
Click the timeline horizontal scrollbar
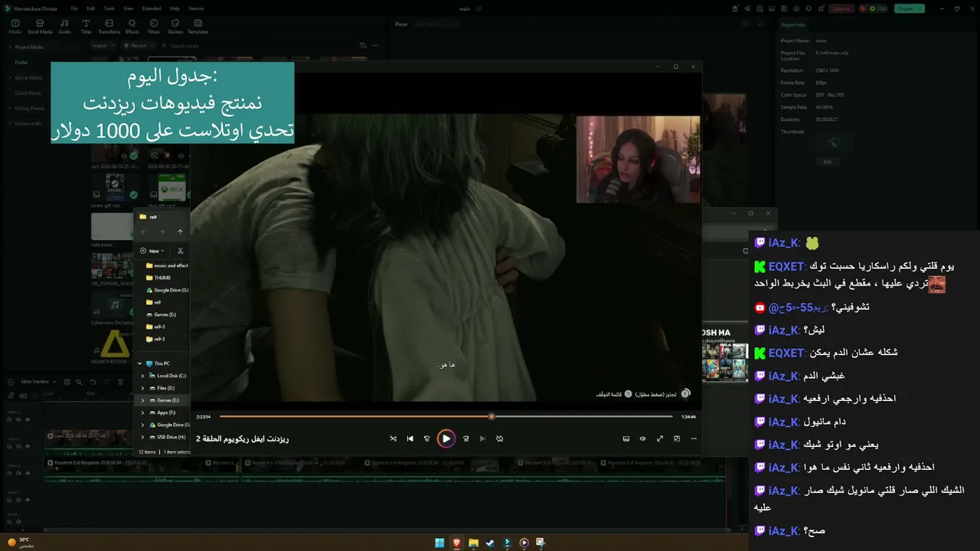[x=383, y=530]
